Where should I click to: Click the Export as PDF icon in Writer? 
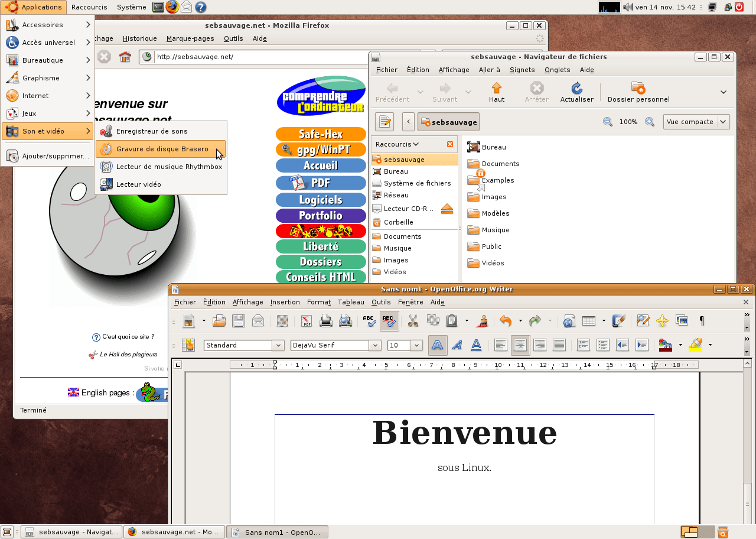(x=307, y=321)
